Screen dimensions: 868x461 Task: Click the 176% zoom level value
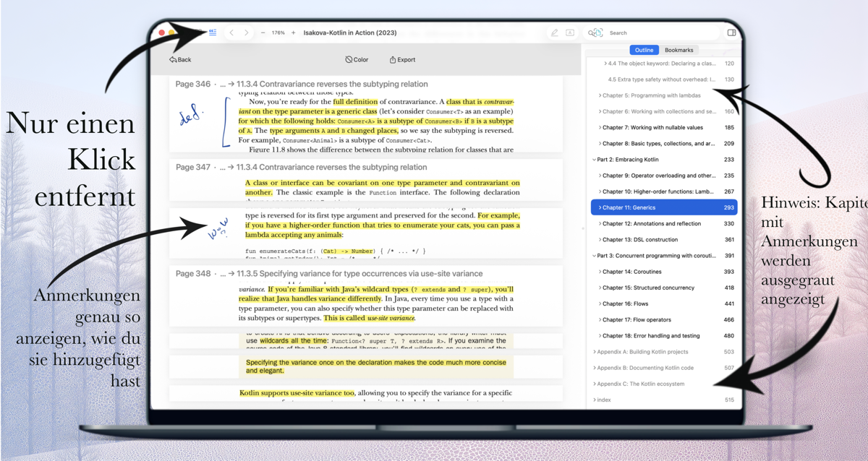pyautogui.click(x=278, y=33)
